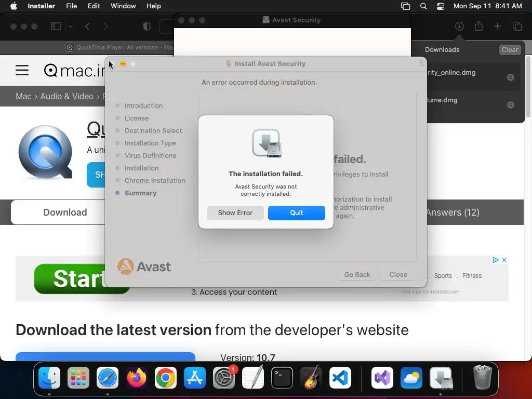Open the Weather app from the Dock
Viewport: 532px width, 399px height.
click(411, 378)
